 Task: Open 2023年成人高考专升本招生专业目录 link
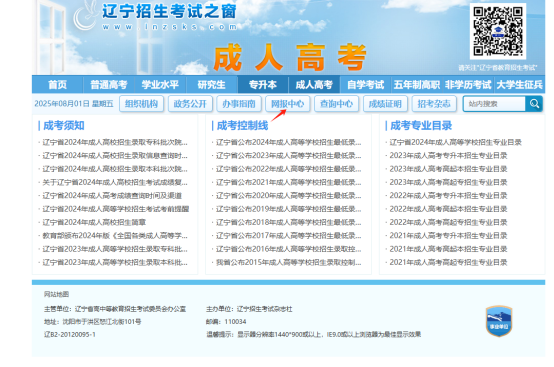[448, 156]
